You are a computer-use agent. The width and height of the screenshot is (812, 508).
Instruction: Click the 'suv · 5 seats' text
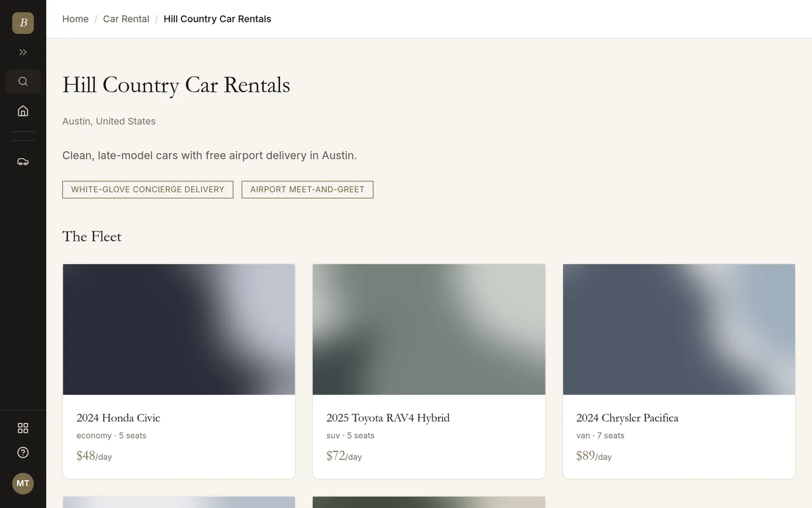click(x=350, y=435)
